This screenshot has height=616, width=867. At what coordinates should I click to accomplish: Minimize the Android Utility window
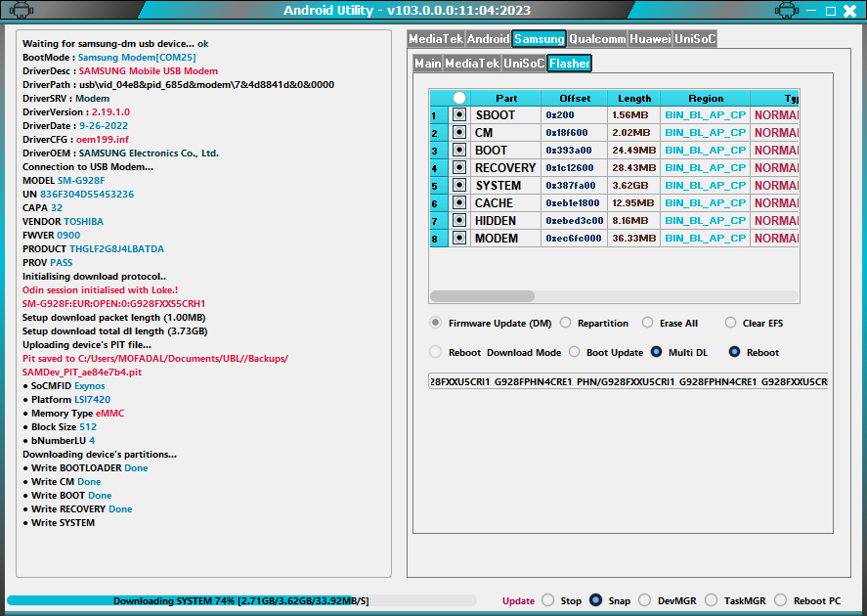pyautogui.click(x=811, y=10)
